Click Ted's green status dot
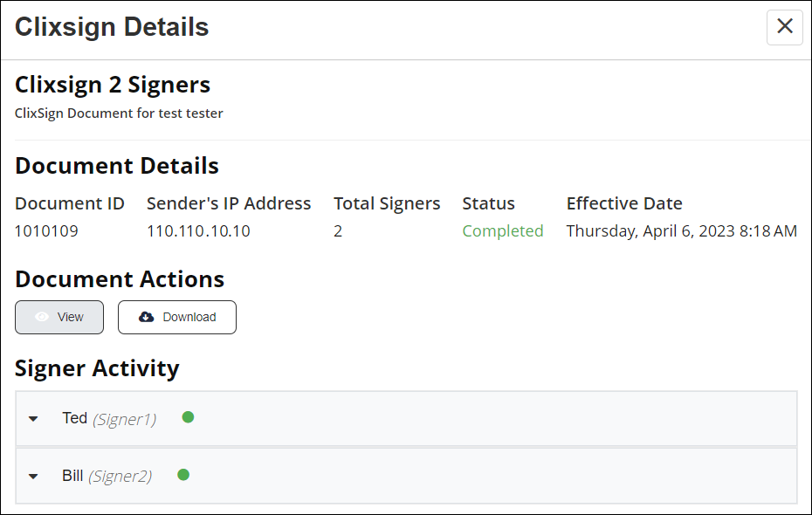The image size is (812, 515). (x=188, y=417)
